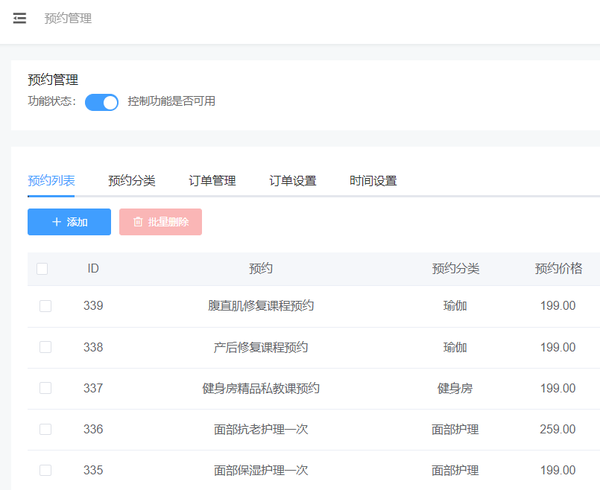Tick the checkbox for row 336
Viewport: 600px width, 490px height.
(x=46, y=429)
